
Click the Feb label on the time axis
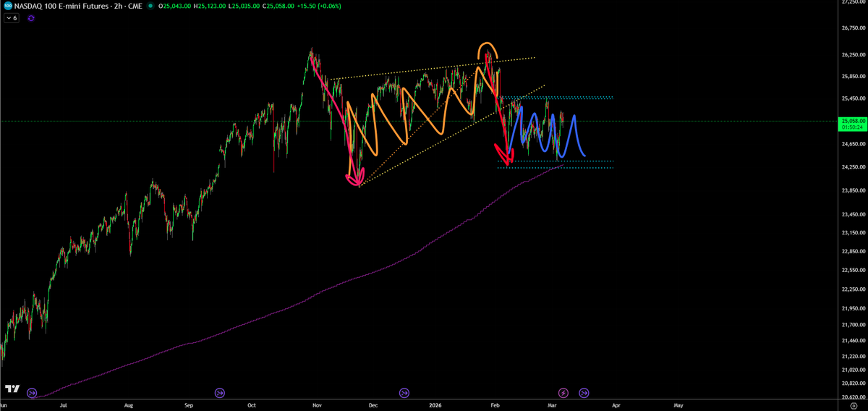coord(496,407)
